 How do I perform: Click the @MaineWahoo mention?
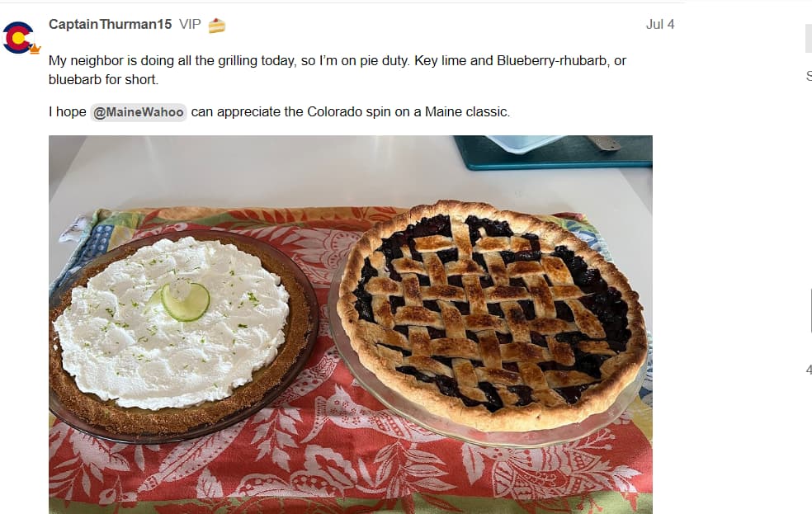(x=139, y=112)
